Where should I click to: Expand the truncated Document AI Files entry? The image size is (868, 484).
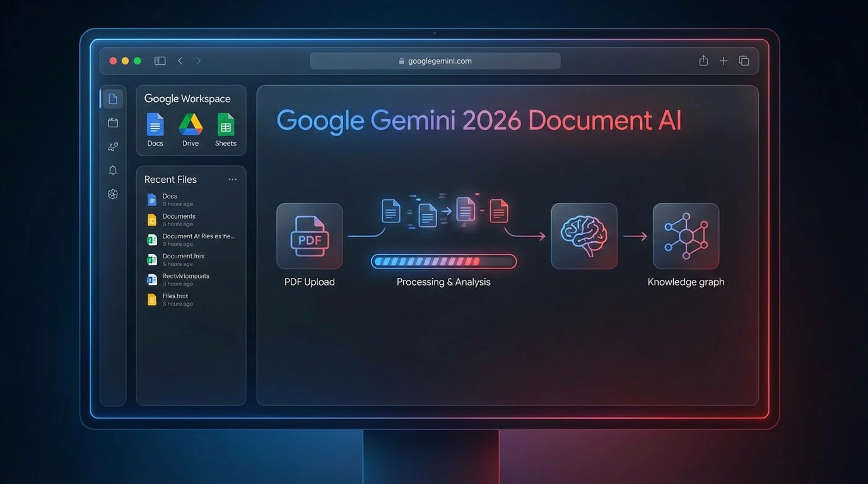197,236
